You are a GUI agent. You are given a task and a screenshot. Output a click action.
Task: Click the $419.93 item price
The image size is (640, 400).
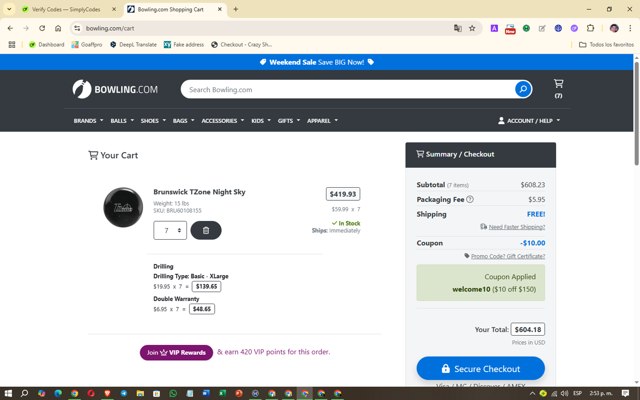(x=343, y=194)
